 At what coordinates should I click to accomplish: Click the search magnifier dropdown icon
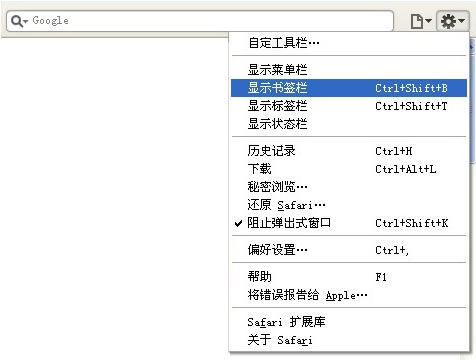click(x=19, y=21)
